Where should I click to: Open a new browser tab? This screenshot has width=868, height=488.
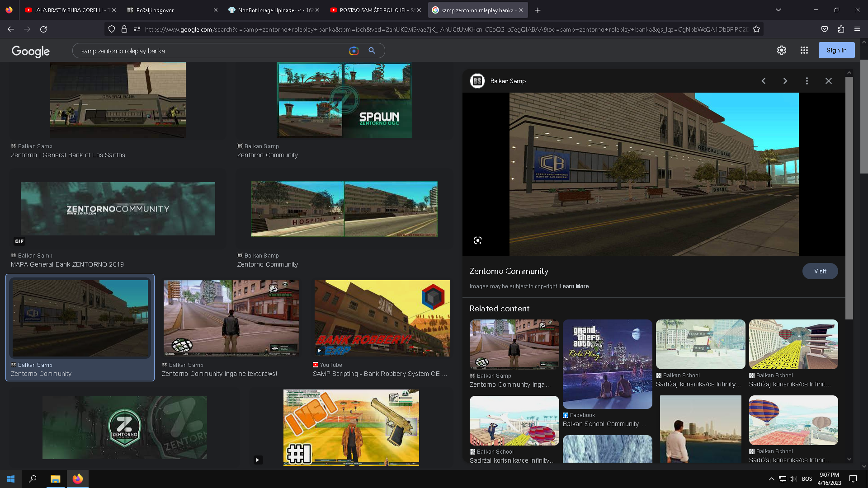[538, 10]
